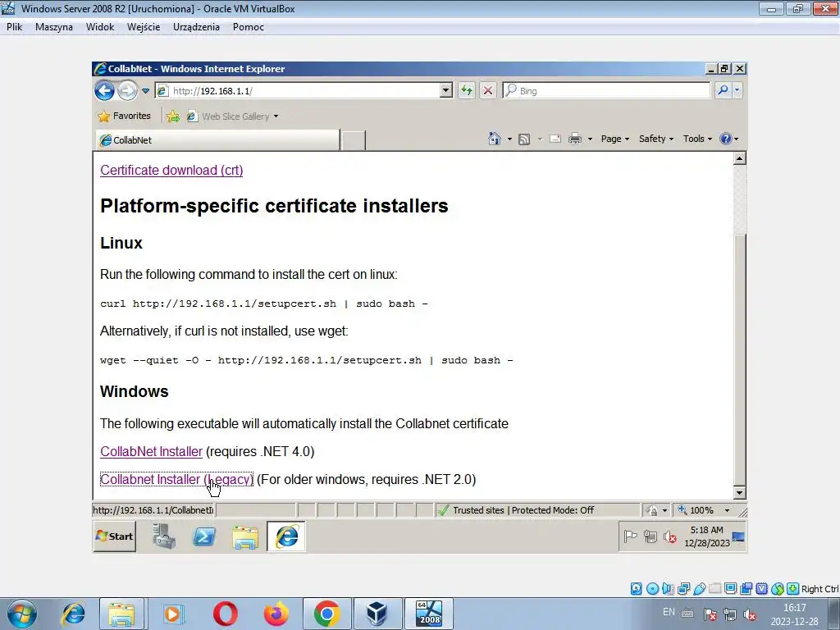This screenshot has width=840, height=630.
Task: Click host Windows Start orb
Action: tap(22, 614)
